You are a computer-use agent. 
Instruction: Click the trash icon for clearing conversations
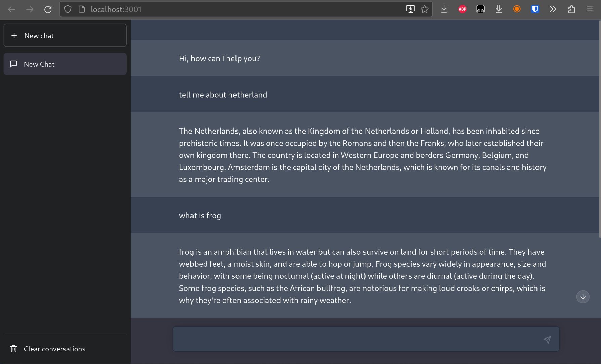tap(14, 349)
